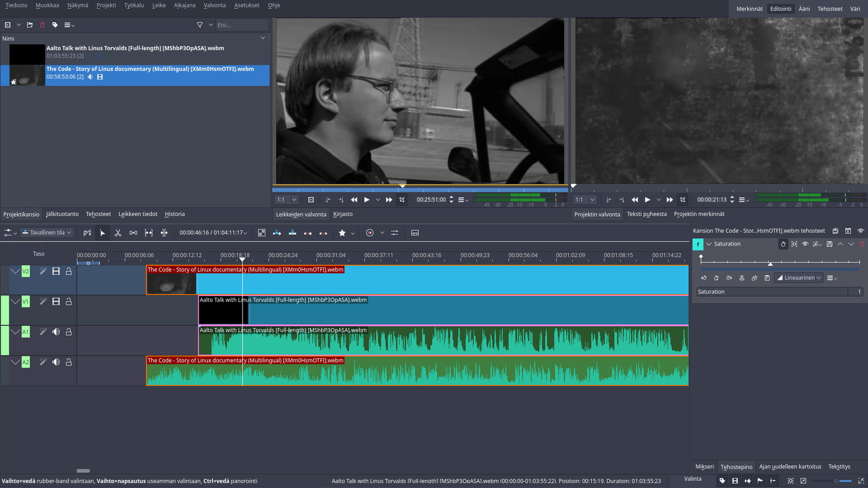Image resolution: width=868 pixels, height=488 pixels.
Task: Open the subtitle tool icon in timeline toolbar
Action: click(x=415, y=233)
